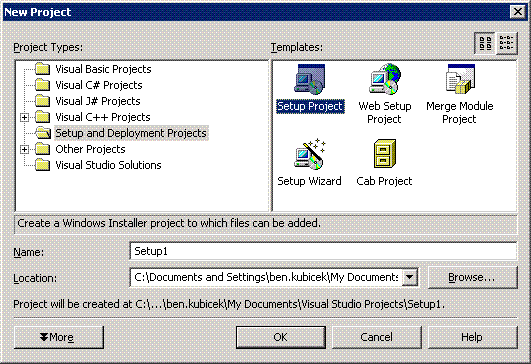The height and width of the screenshot is (364, 531).
Task: Select the Setup Wizard template icon
Action: (x=310, y=154)
